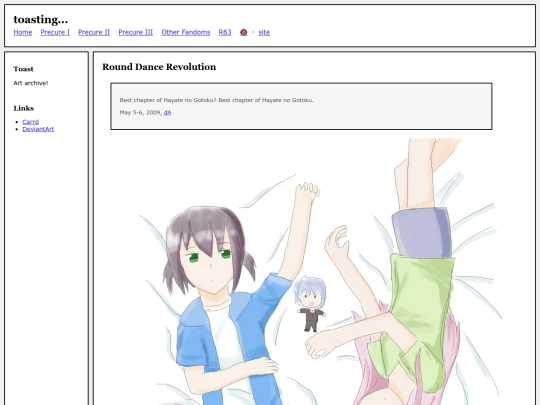Open the Precure III section
This screenshot has height=405, width=540.
coord(136,32)
